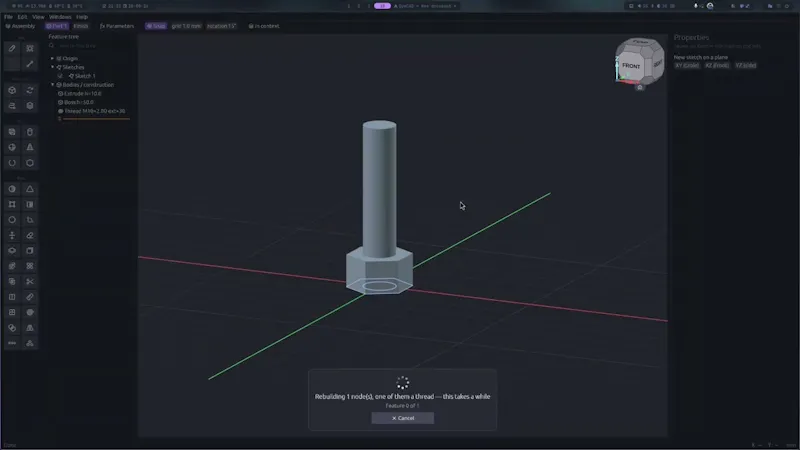Click the speaker volume icon in top bar
The width and height of the screenshot is (800, 450).
click(639, 6)
